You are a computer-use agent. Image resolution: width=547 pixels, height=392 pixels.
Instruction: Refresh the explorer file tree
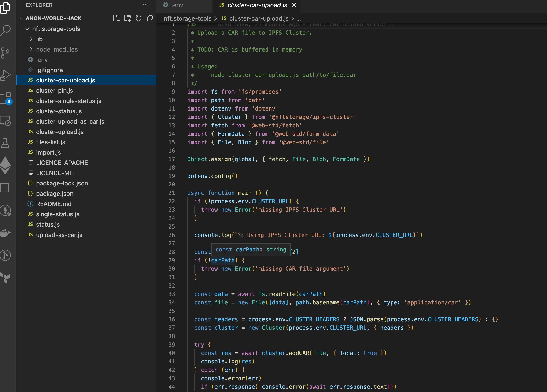[x=138, y=18]
